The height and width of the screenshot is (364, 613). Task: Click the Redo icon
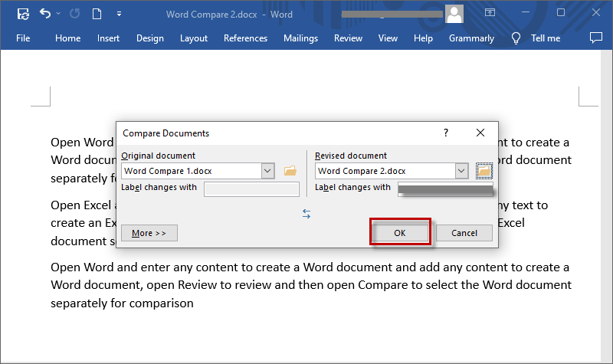(74, 14)
